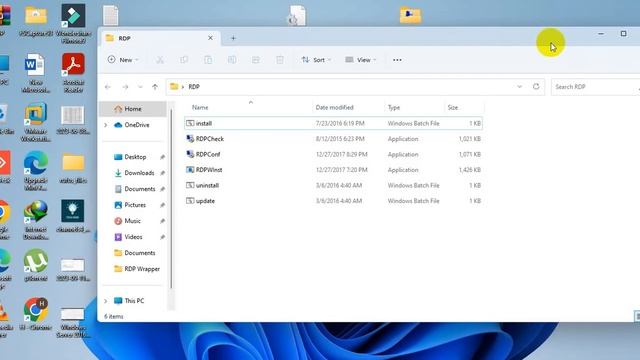640x360 pixels.
Task: Select Home in the navigation pane
Action: click(133, 109)
